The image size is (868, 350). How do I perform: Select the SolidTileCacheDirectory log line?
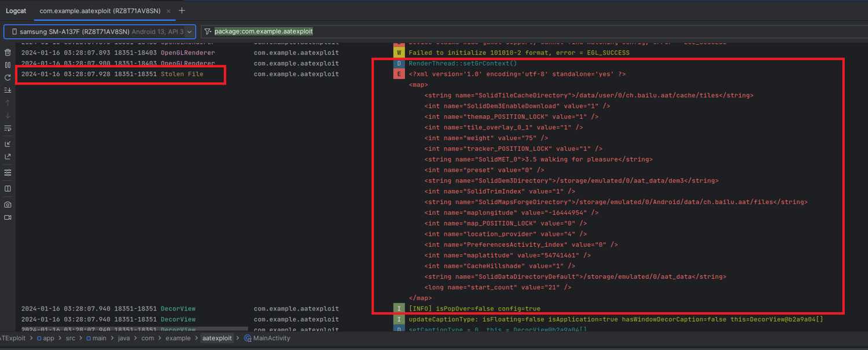[589, 96]
